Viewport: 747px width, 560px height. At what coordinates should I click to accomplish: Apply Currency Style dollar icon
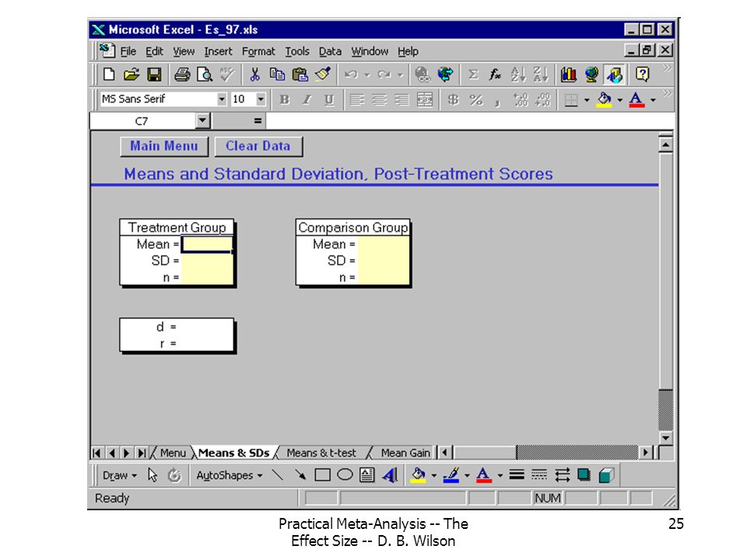[x=453, y=100]
